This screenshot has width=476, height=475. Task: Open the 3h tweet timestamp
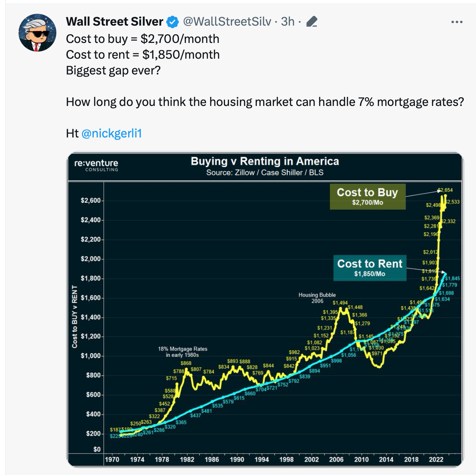(x=288, y=22)
